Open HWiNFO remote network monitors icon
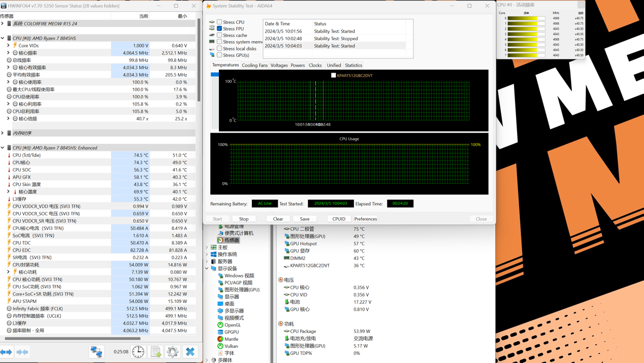The height and width of the screenshot is (363, 644). click(96, 351)
